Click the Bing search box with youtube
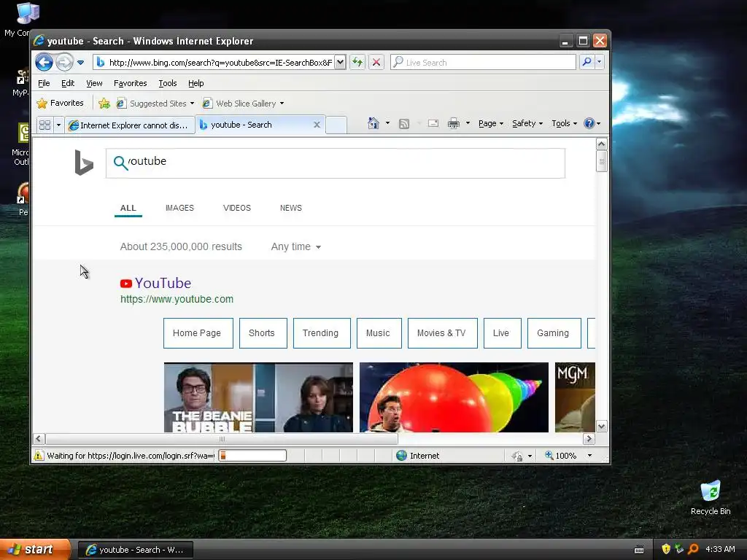The height and width of the screenshot is (560, 747). [x=336, y=163]
